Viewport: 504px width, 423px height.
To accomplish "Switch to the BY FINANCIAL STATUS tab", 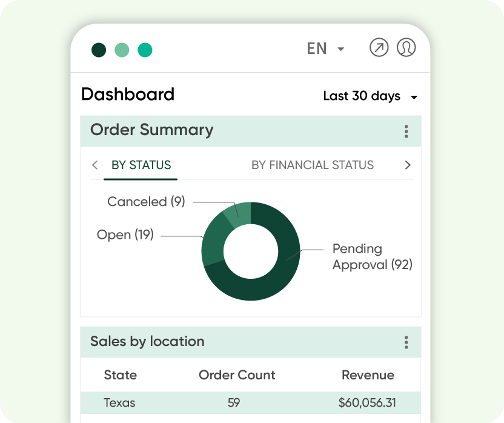I will pyautogui.click(x=311, y=165).
